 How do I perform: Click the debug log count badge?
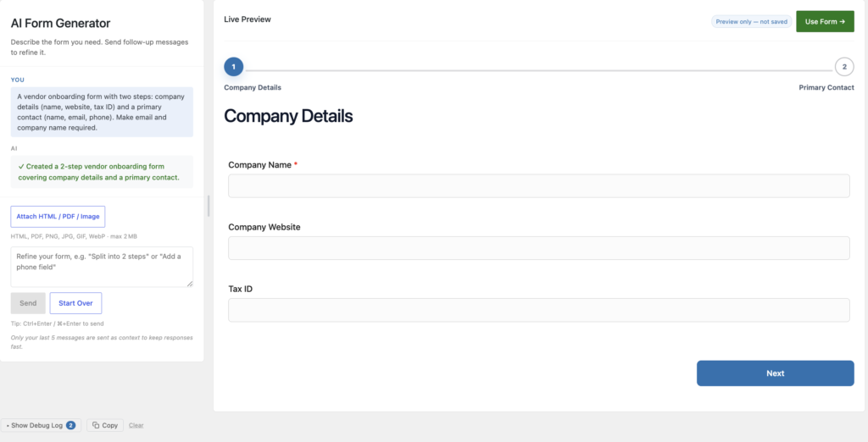(x=71, y=425)
